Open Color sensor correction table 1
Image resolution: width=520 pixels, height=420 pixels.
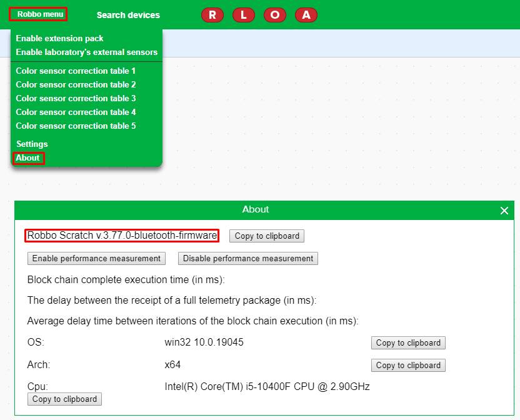tap(76, 71)
